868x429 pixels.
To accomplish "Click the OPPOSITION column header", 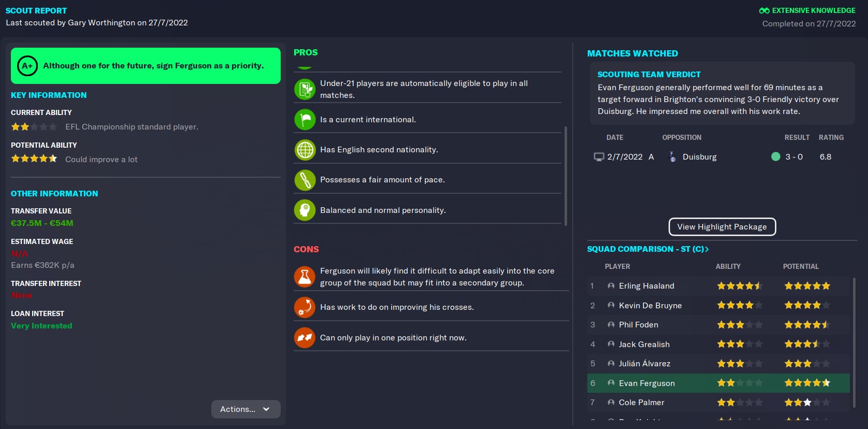I will [x=682, y=137].
